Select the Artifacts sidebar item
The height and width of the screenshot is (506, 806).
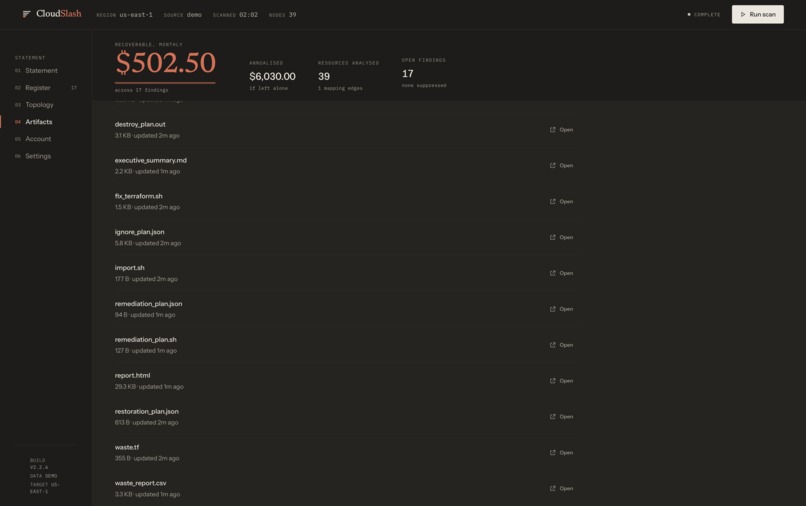pos(39,122)
